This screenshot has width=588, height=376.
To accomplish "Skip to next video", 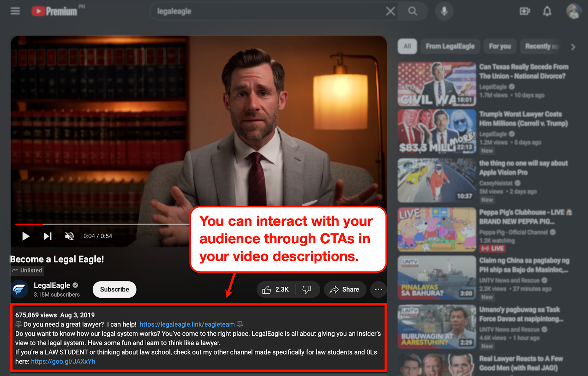I will pyautogui.click(x=47, y=236).
